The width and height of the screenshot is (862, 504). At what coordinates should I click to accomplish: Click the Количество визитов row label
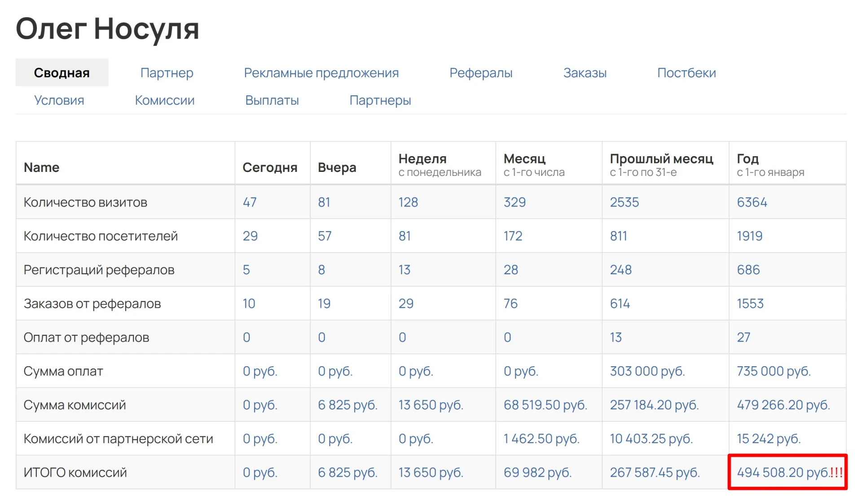[x=85, y=202]
